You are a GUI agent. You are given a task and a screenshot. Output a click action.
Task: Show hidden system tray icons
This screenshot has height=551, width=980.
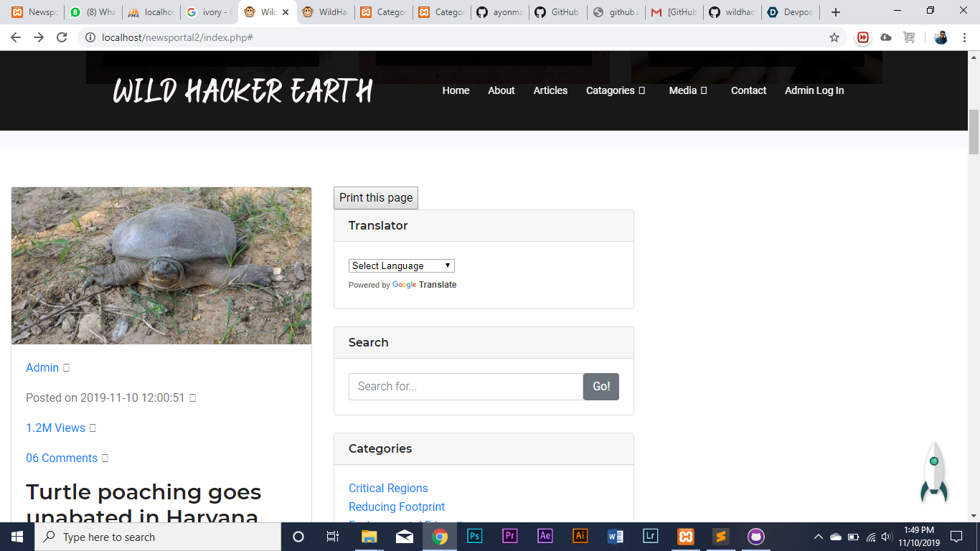coord(818,537)
